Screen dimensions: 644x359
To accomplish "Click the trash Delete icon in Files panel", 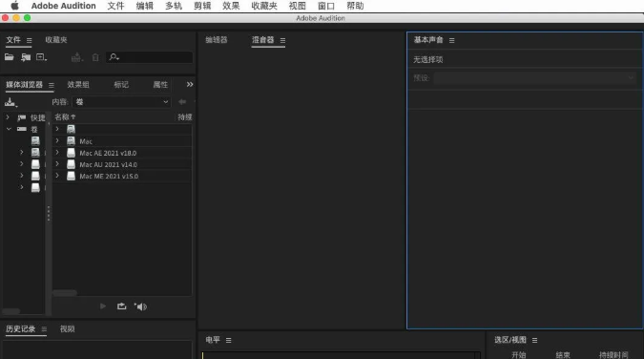I will pyautogui.click(x=95, y=57).
